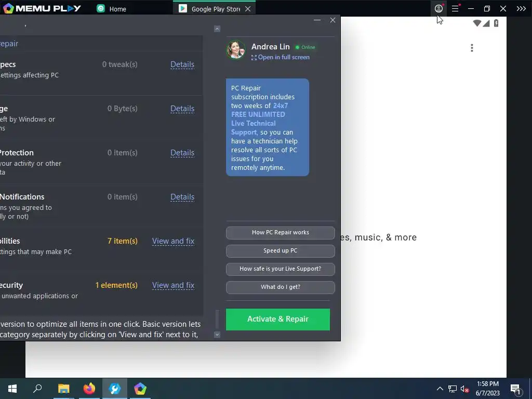Click Details link for 0 Byte(s)
Screen dimensions: 532x399
coord(182,109)
